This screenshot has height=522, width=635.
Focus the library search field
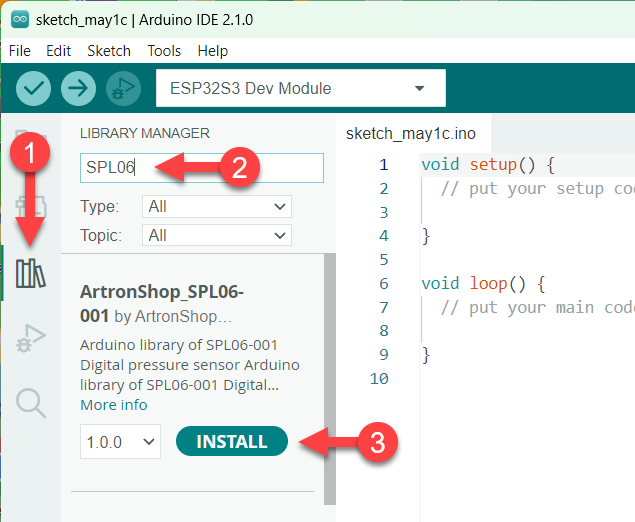[x=202, y=168]
